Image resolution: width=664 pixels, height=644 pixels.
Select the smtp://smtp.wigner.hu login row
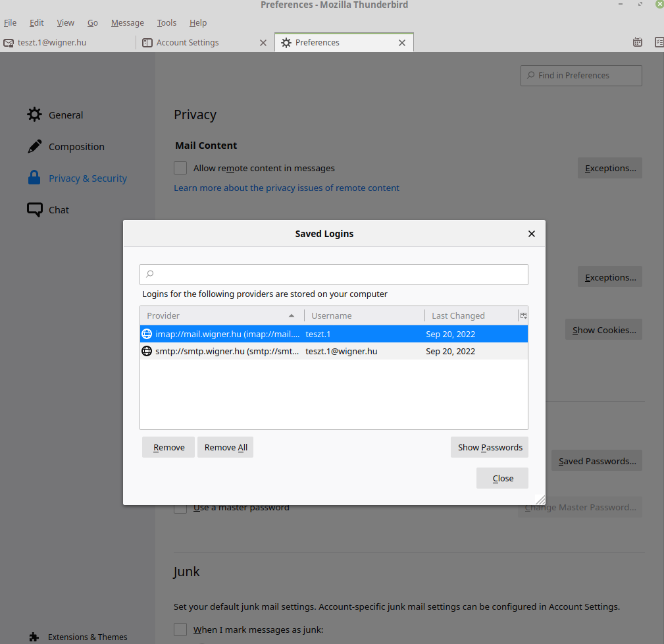coord(334,351)
